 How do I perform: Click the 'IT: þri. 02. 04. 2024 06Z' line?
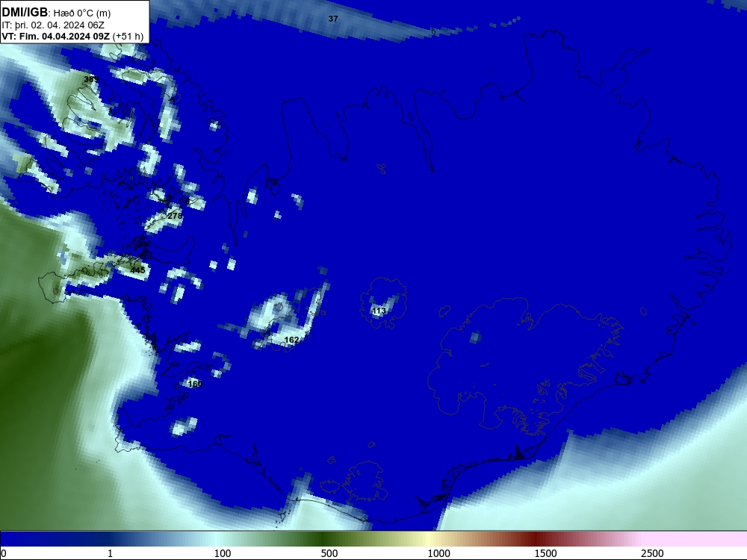(x=53, y=25)
